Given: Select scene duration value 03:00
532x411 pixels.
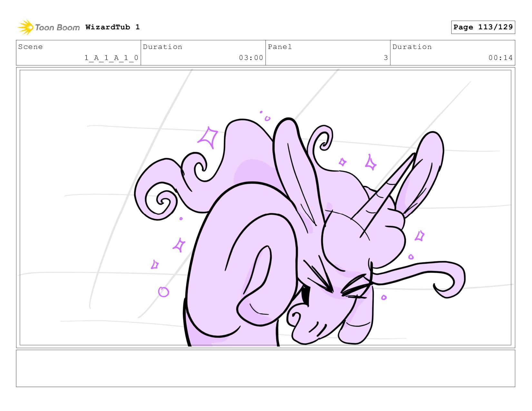Looking at the screenshot, I should click(251, 58).
